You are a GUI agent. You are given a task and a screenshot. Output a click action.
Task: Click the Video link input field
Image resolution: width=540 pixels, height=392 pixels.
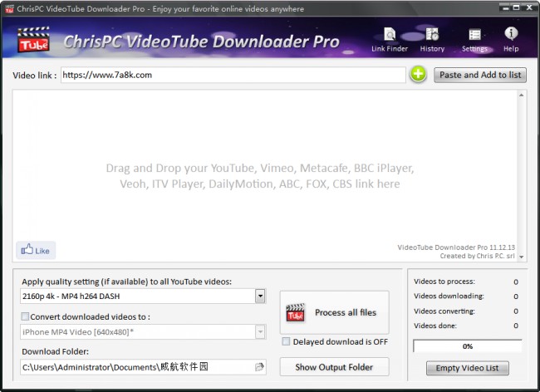[x=233, y=75]
